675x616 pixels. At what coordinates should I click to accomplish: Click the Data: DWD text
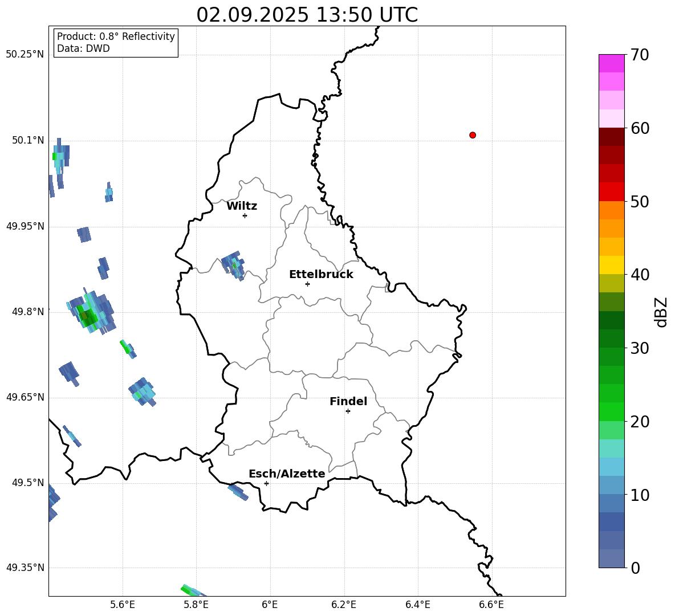coord(83,48)
